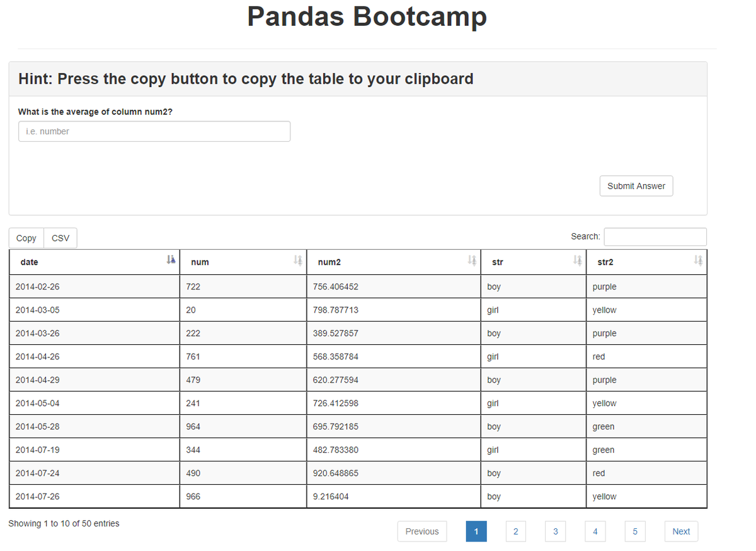The width and height of the screenshot is (756, 551).
Task: Open page 3 of table entries
Action: [555, 531]
